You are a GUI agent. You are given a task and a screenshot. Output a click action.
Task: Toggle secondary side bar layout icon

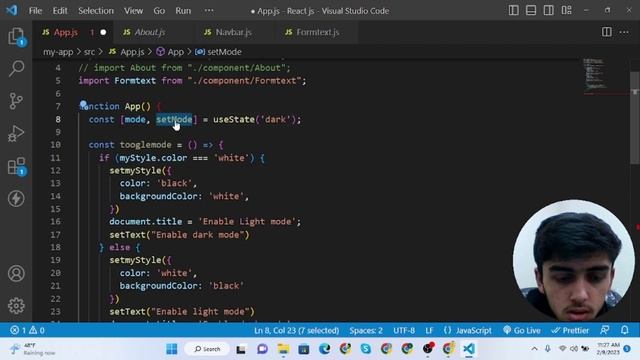549,10
